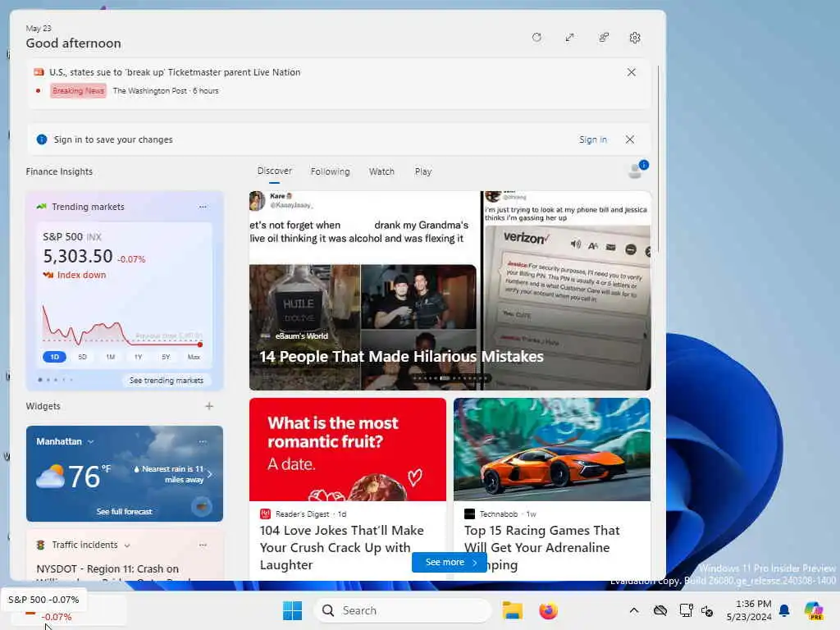Viewport: 840px width, 630px height.
Task: Click the Reader's Digest source label
Action: click(x=302, y=514)
